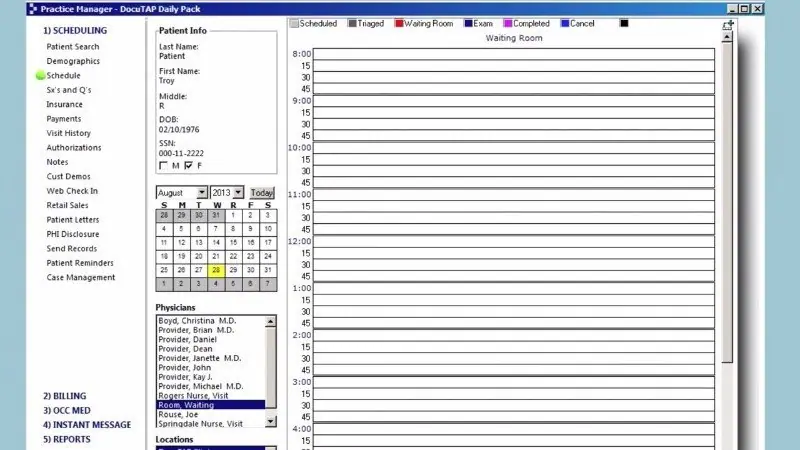Open Web Check In
800x450 pixels.
72,191
